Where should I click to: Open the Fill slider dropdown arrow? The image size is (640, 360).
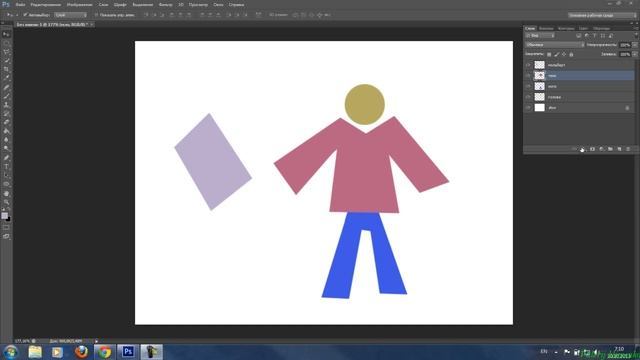pyautogui.click(x=635, y=54)
